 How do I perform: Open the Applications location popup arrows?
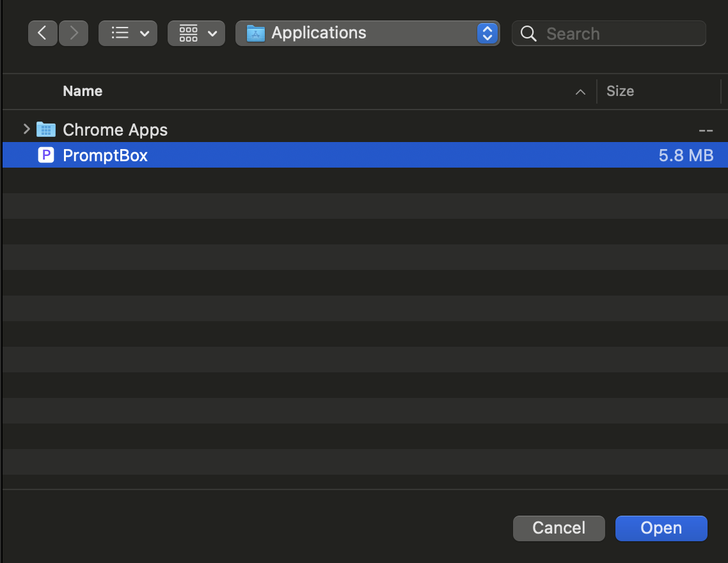(487, 33)
